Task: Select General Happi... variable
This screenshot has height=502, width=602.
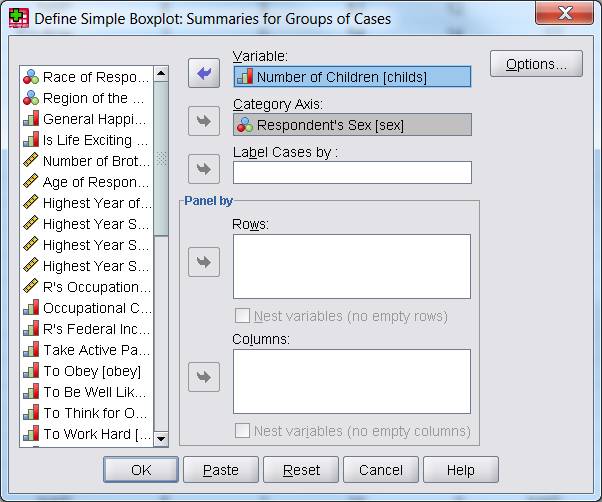Action: [87, 119]
